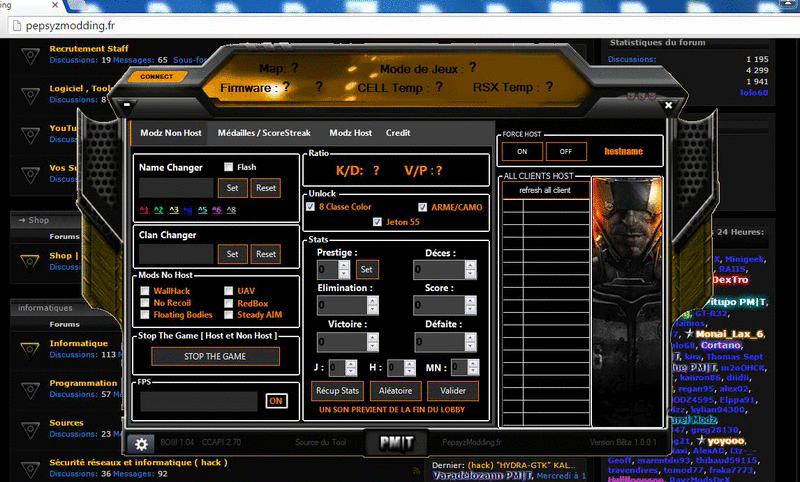Click Set next to Prestige
Image resolution: width=800 pixels, height=482 pixels.
point(366,269)
